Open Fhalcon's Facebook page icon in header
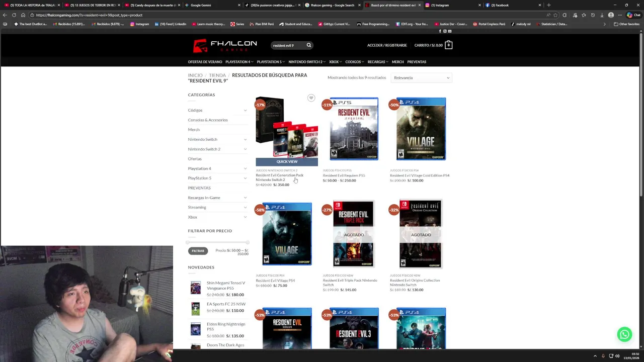 coord(440,31)
